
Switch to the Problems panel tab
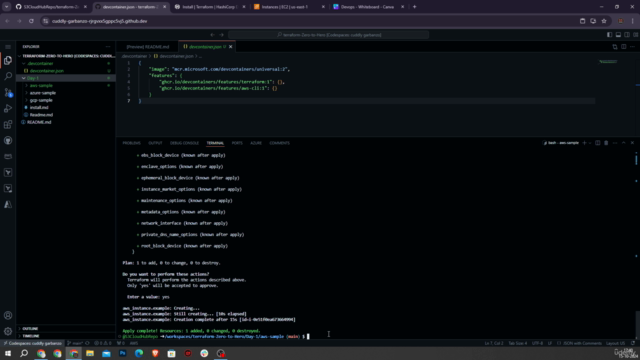[x=131, y=143]
